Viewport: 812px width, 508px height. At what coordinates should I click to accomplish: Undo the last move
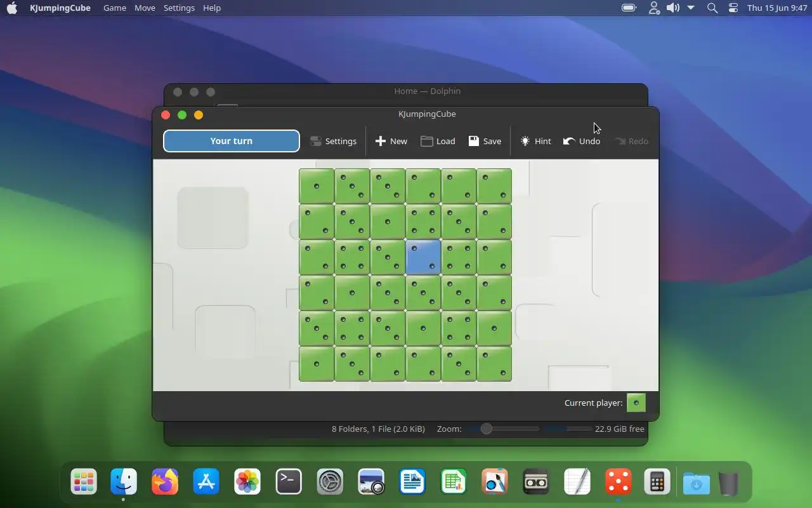[582, 141]
